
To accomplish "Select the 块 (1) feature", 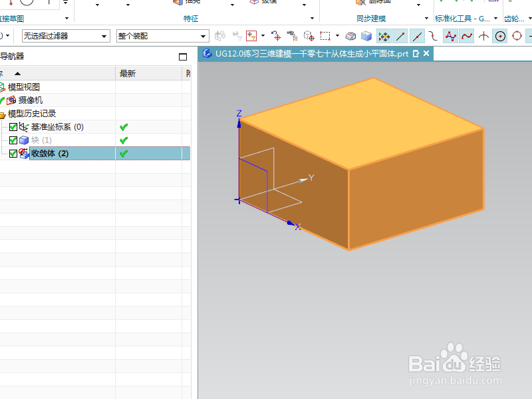I will [41, 140].
